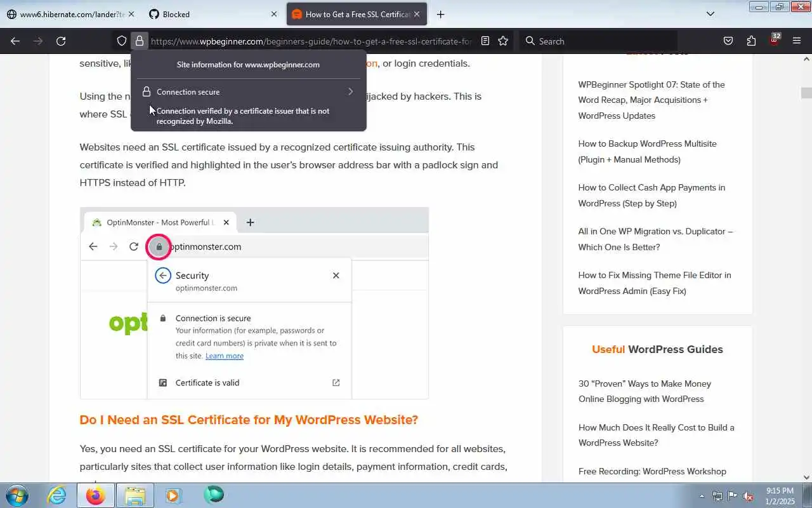This screenshot has height=508, width=812.
Task: Expand Connection secure details arrow
Action: pyautogui.click(x=350, y=91)
